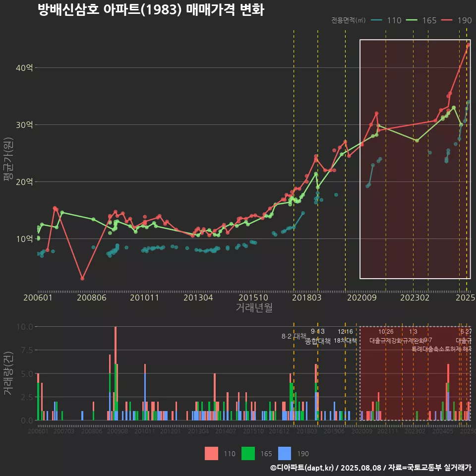Viewport: 476px width, 476px height.
Task: Click 202405 on the volume chart x-axis
Action: [x=443, y=431]
